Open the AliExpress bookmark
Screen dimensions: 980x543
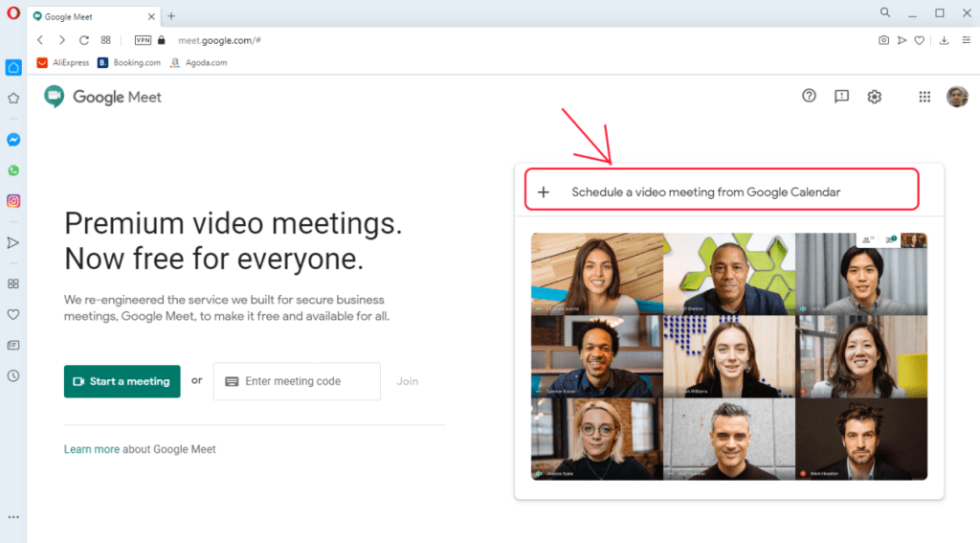point(63,62)
